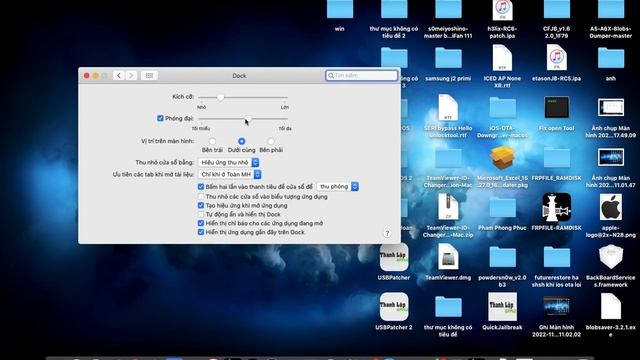Select TeamViewer.dmg disk image
Viewport: 640px width, 360px height.
[448, 257]
